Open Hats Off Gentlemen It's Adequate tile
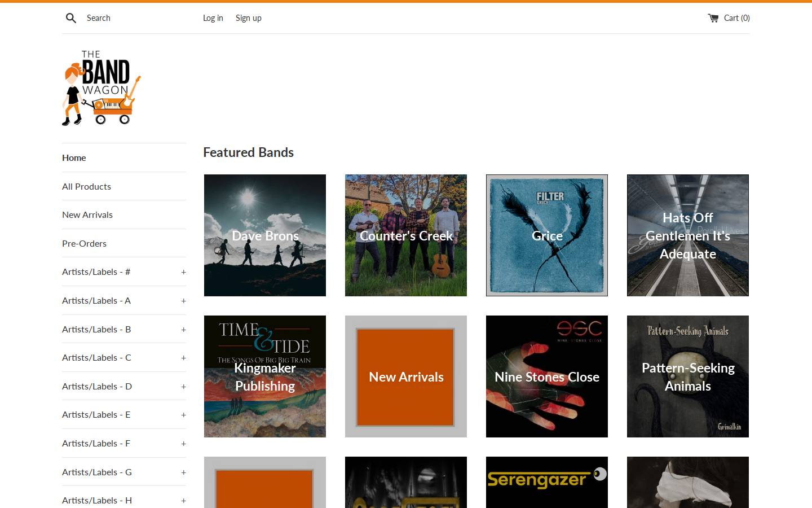The image size is (812, 508). 688,235
